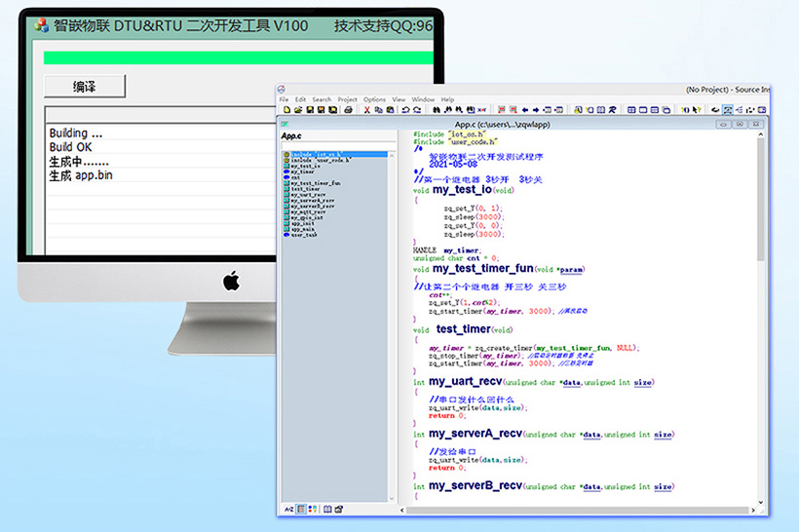This screenshot has width=799, height=532.
Task: Open the Window menu
Action: tap(423, 99)
